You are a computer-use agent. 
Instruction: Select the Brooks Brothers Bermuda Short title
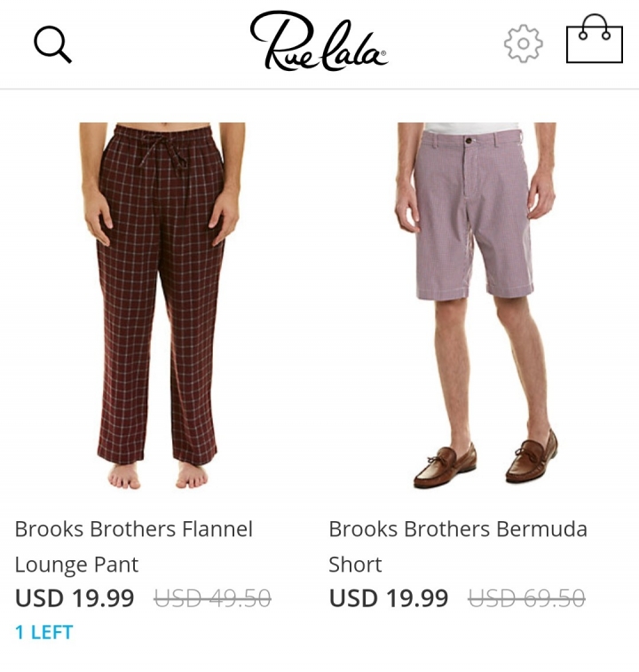(x=458, y=547)
